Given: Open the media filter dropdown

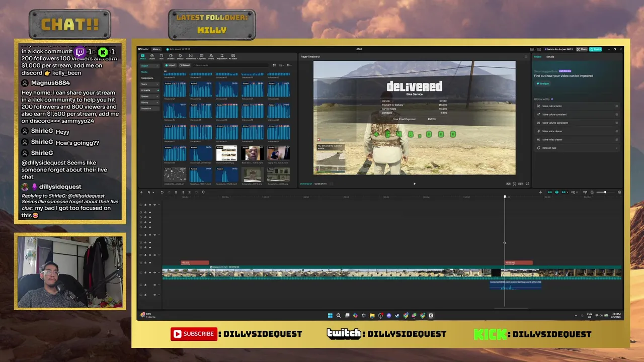Looking at the screenshot, I should coord(289,65).
